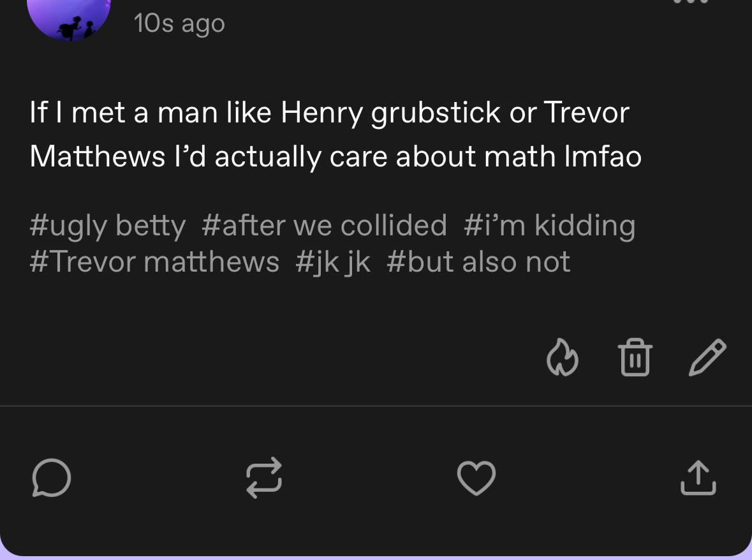
Task: Like the post with heart icon
Action: [x=476, y=478]
